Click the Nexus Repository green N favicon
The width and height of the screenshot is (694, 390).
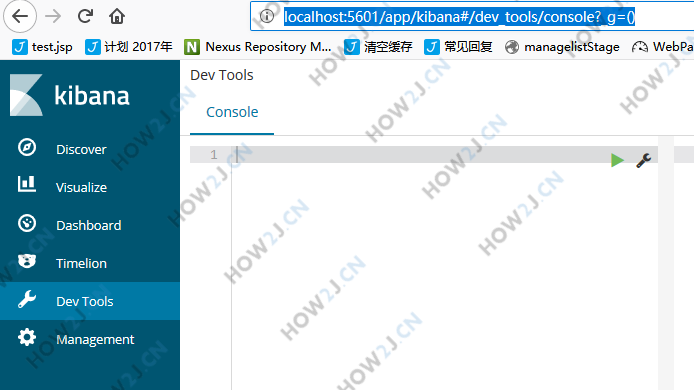[x=192, y=46]
